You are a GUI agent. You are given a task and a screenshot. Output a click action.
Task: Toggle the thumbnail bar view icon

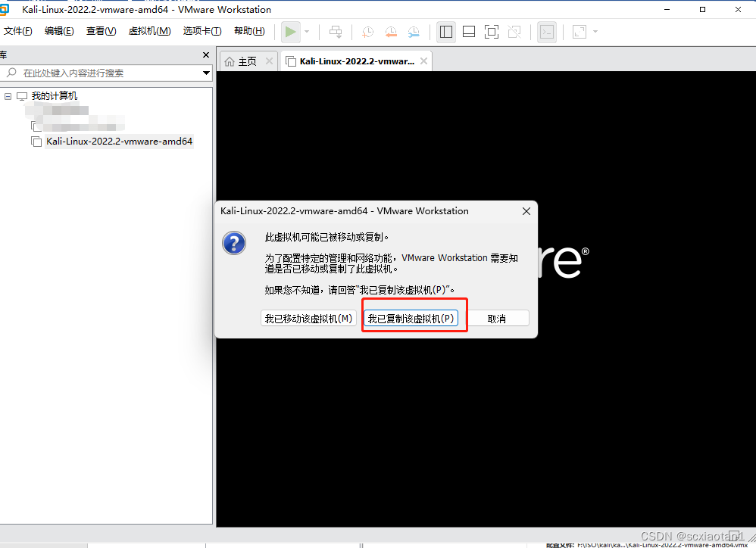point(469,32)
